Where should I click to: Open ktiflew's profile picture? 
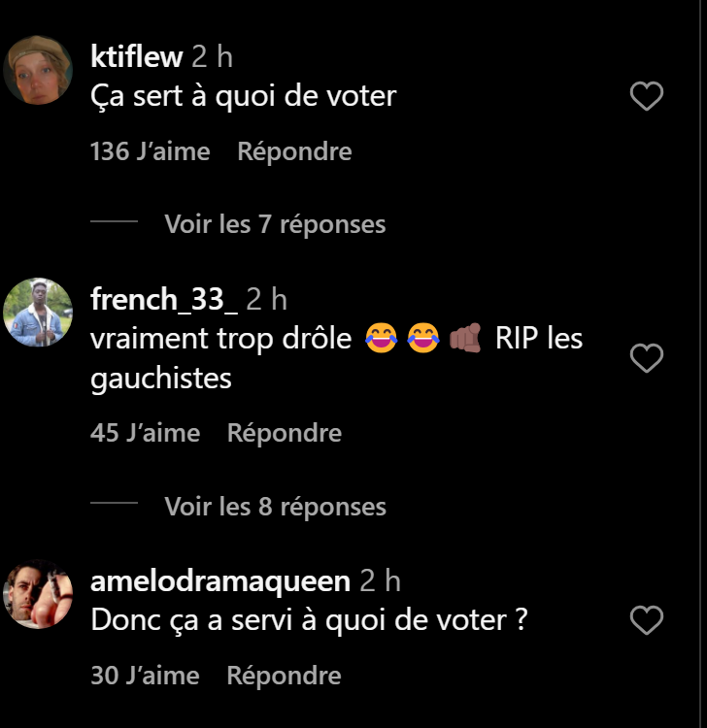(39, 70)
